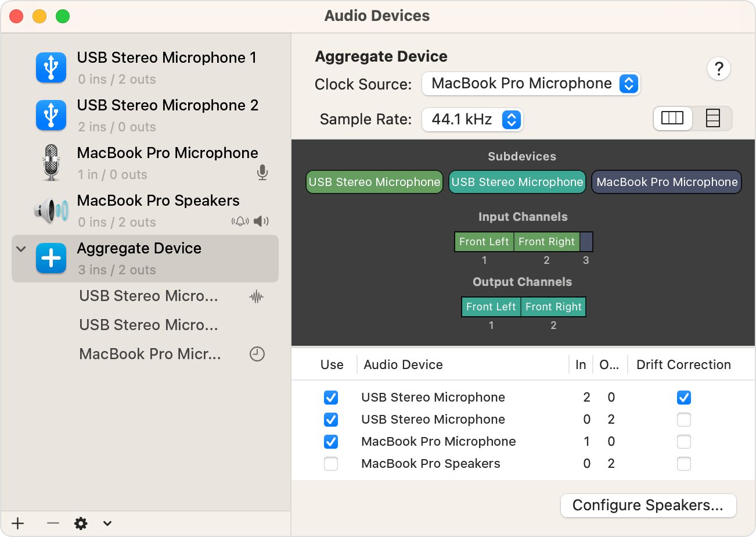Enable Use for MacBook Pro Speakers
This screenshot has width=756, height=537.
tap(331, 464)
